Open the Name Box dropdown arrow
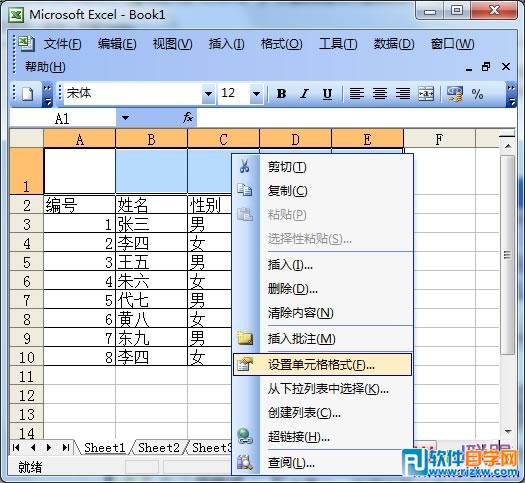This screenshot has width=525, height=483. click(125, 118)
